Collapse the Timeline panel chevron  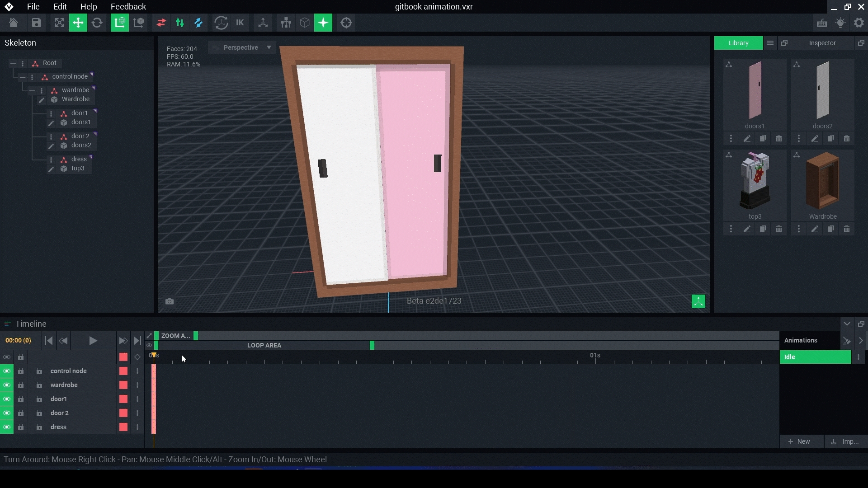click(847, 324)
